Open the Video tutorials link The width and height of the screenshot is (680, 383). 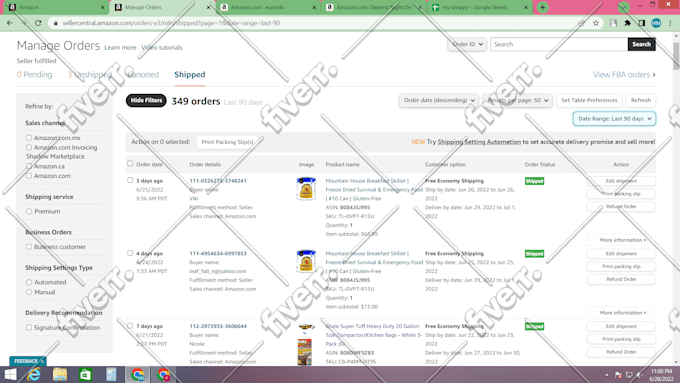click(162, 48)
